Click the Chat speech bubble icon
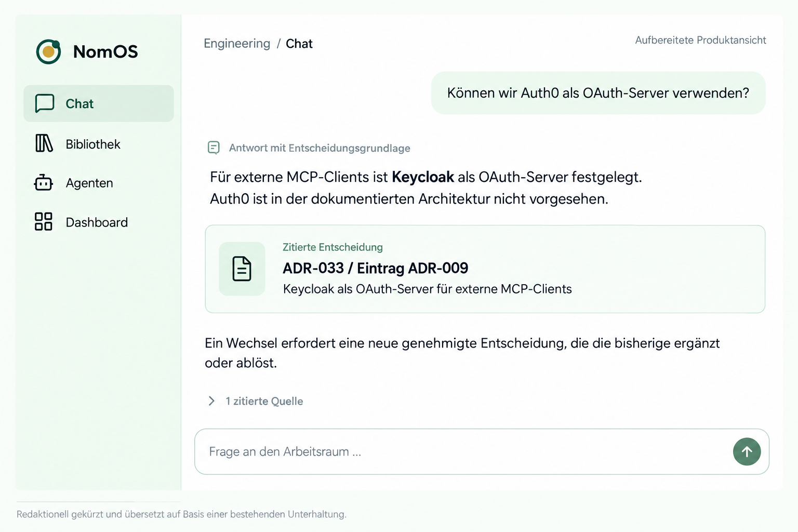Viewport: 798px width, 532px height. (44, 103)
